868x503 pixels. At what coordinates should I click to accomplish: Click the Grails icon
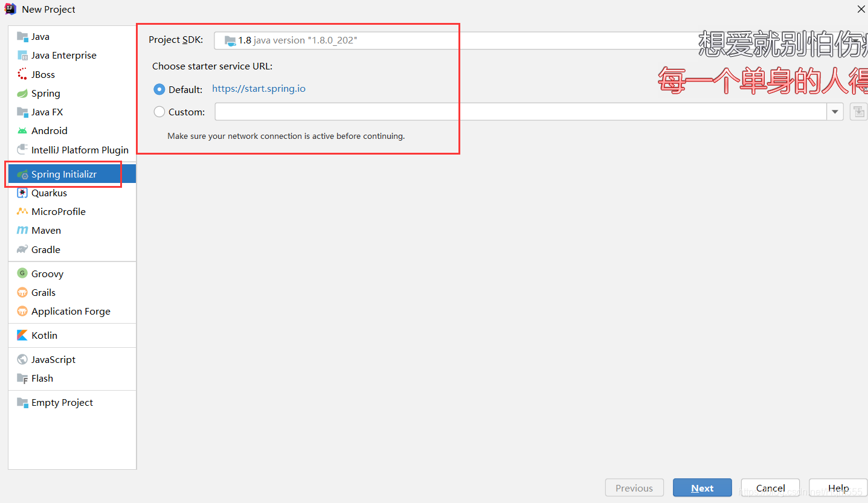pos(22,293)
